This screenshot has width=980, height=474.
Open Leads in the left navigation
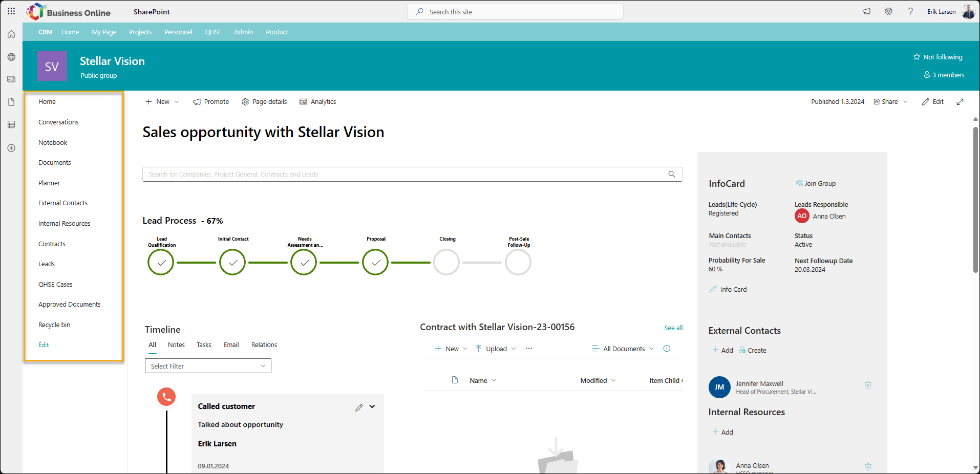coord(47,264)
